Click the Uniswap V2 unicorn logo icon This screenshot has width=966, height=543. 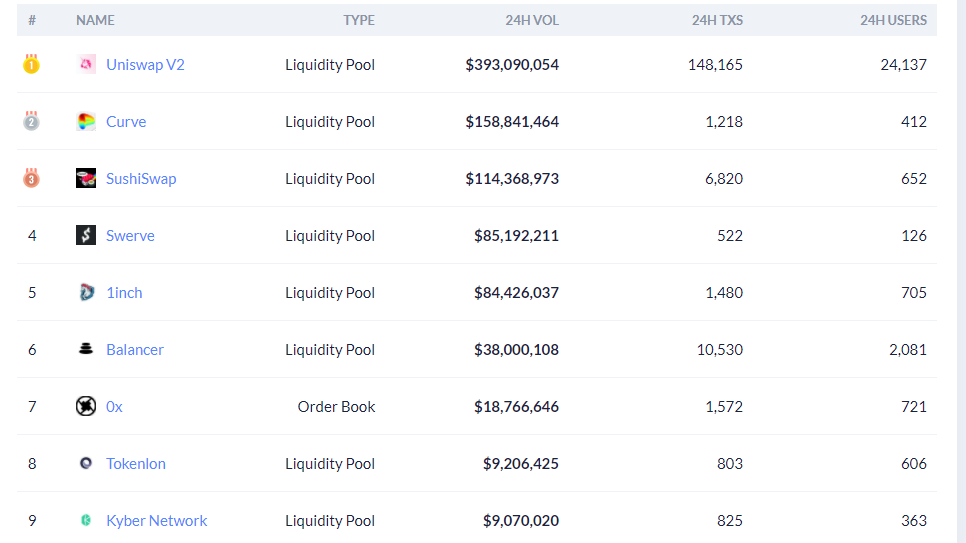click(x=86, y=64)
